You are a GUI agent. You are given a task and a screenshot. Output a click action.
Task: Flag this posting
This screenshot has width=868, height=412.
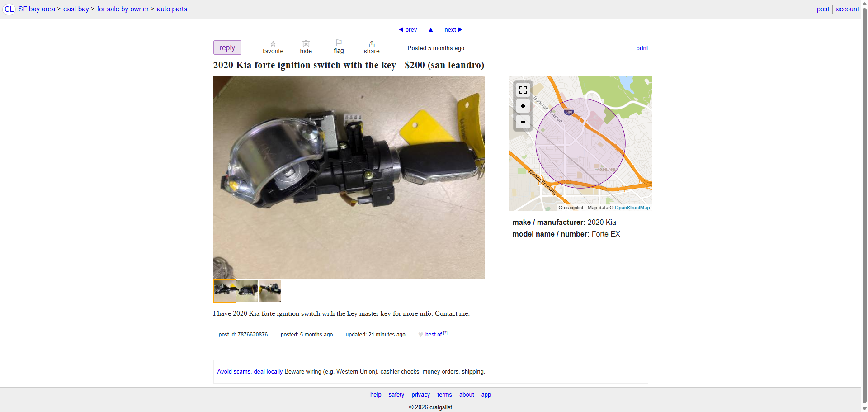[x=339, y=43]
